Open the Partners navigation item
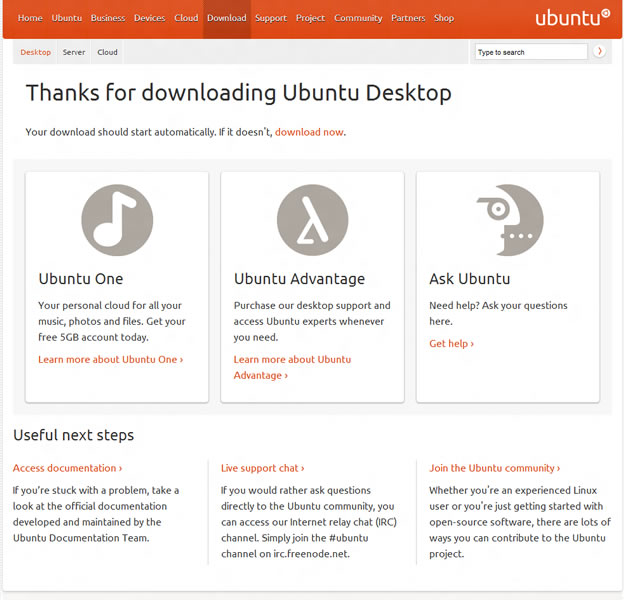Viewport: 625px width, 600px height. coord(408,18)
